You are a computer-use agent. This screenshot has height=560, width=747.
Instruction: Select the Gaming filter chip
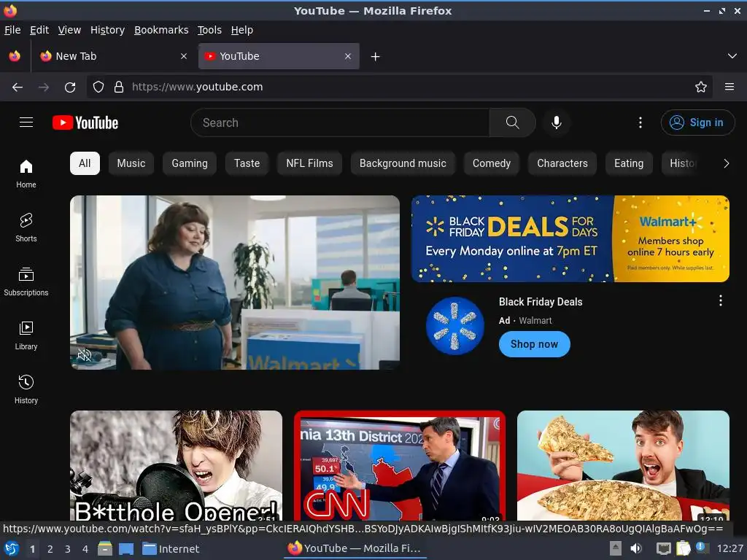pyautogui.click(x=190, y=163)
